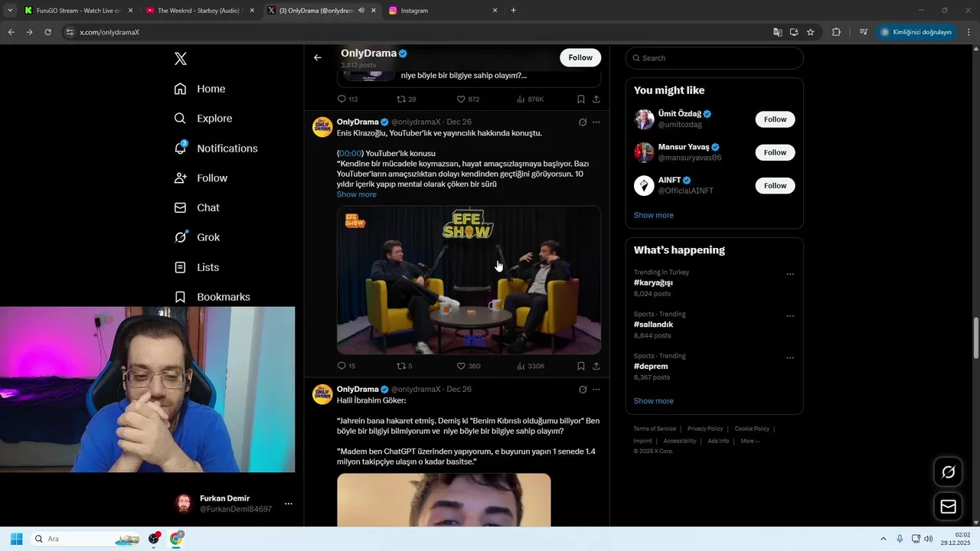Follow the OnlyDrama profile
980x551 pixels.
point(580,57)
